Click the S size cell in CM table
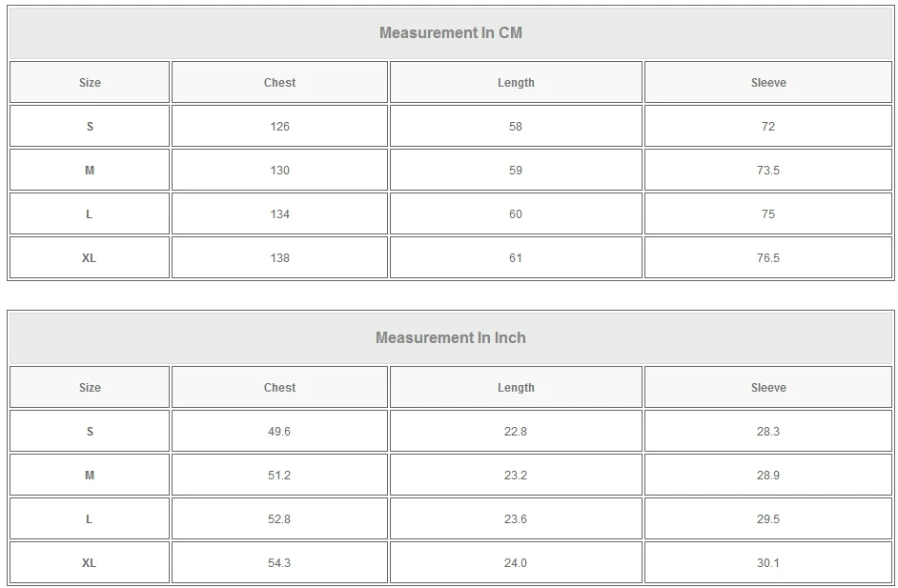The width and height of the screenshot is (898, 588). (90, 127)
